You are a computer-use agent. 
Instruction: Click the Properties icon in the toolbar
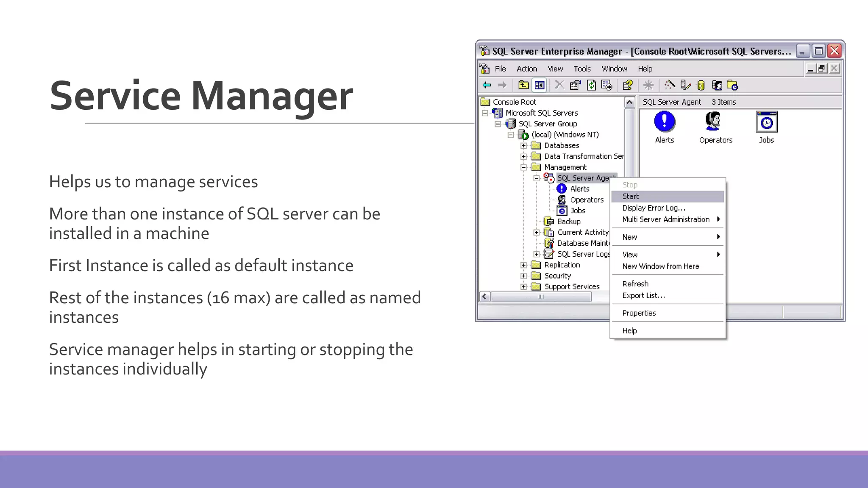click(x=575, y=85)
